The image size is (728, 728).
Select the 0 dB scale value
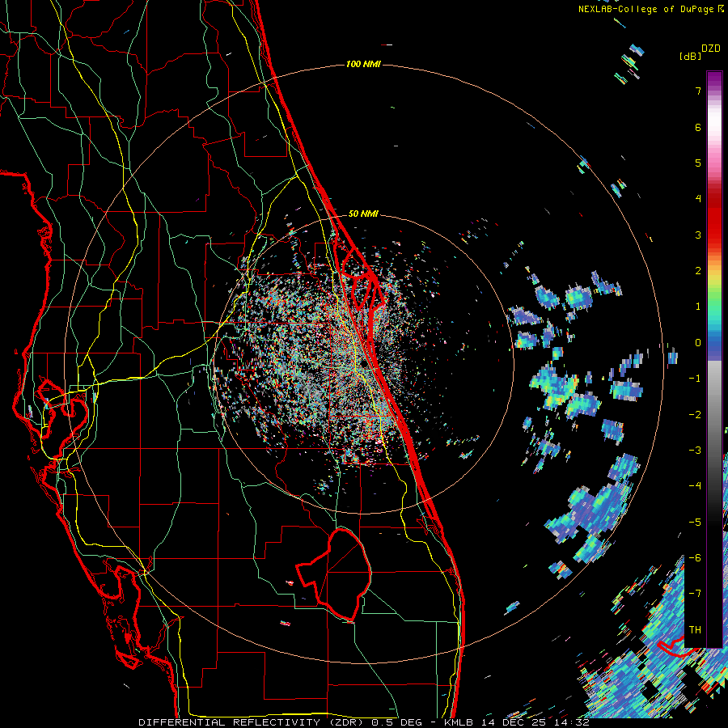click(698, 343)
